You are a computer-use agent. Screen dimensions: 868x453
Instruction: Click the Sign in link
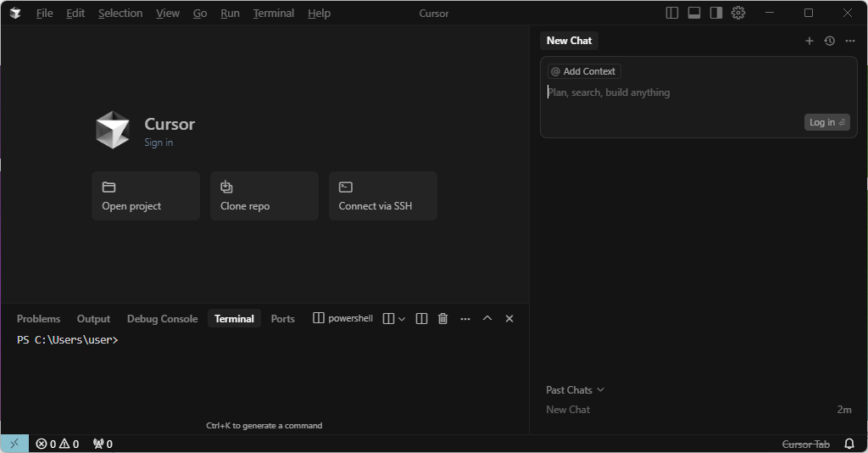(x=159, y=143)
